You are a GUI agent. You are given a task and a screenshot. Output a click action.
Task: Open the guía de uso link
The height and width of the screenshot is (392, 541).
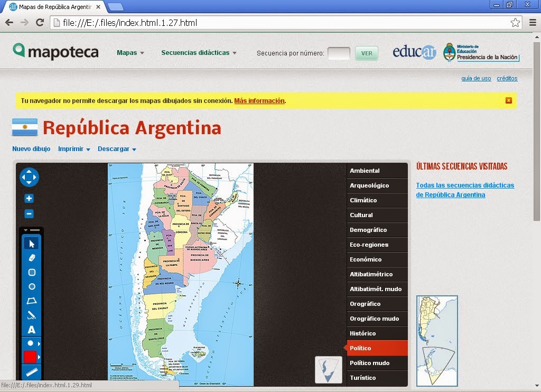pos(476,78)
